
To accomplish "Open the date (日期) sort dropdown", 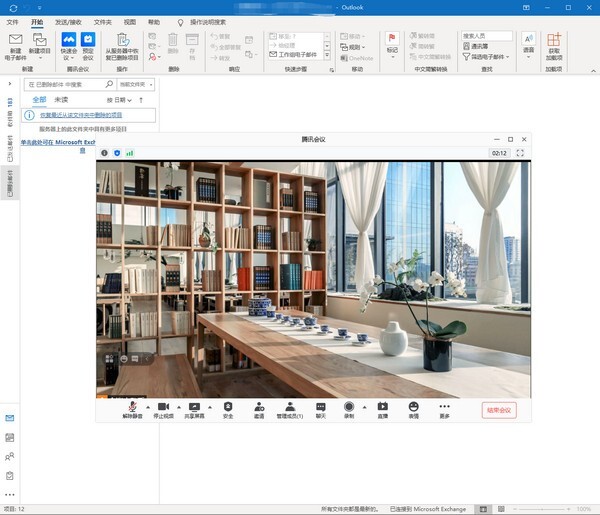I will pos(121,100).
